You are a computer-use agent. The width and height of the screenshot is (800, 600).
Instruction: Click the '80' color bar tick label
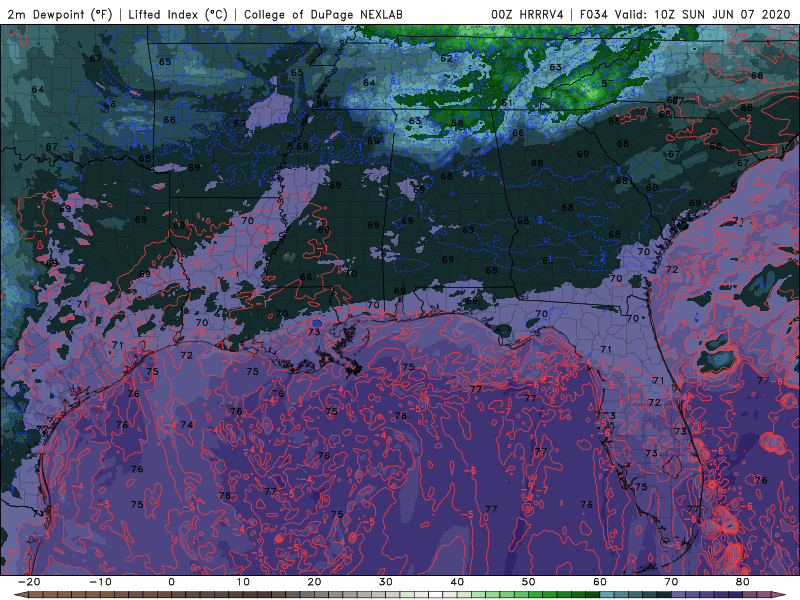click(x=743, y=582)
